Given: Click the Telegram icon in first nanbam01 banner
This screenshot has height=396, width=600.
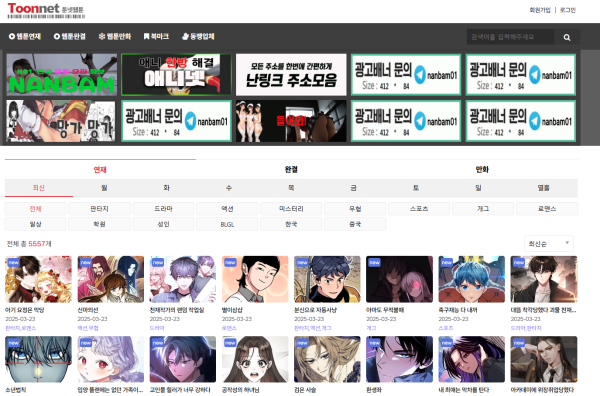Looking at the screenshot, I should 420,75.
